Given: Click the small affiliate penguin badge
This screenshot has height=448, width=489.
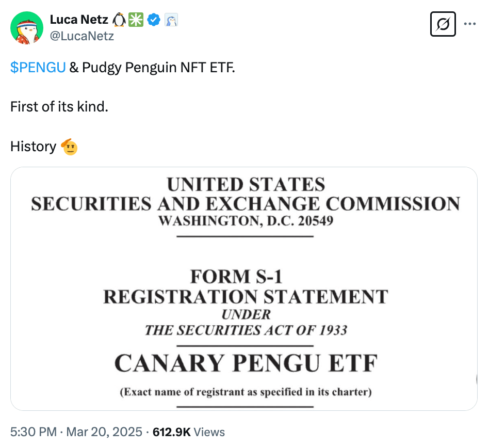Looking at the screenshot, I should click(171, 20).
